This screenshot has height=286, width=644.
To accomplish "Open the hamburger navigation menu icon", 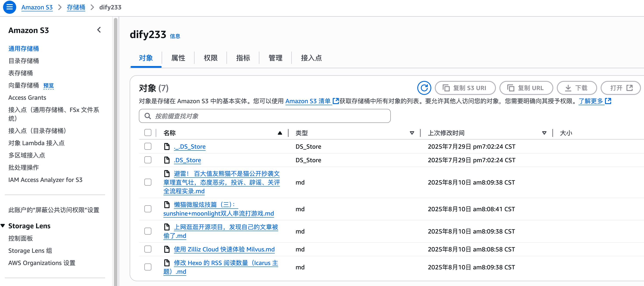I will coord(9,7).
